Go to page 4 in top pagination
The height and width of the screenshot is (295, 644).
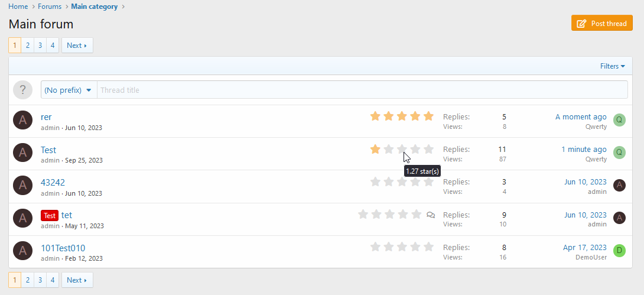pos(53,46)
